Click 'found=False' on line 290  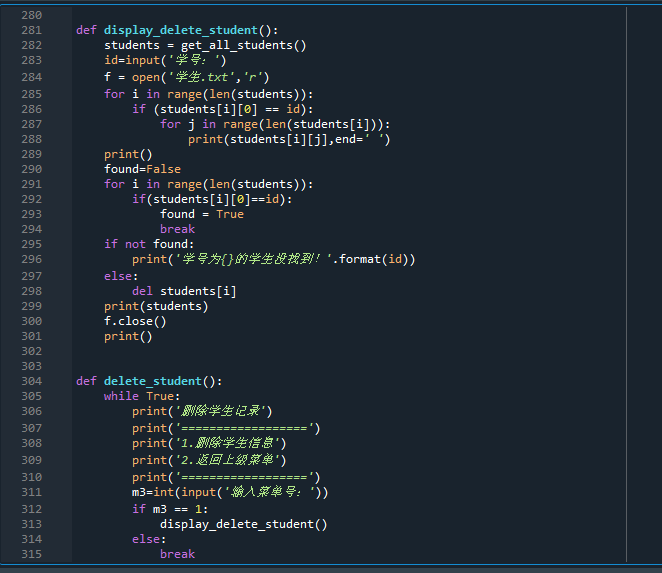tap(142, 169)
